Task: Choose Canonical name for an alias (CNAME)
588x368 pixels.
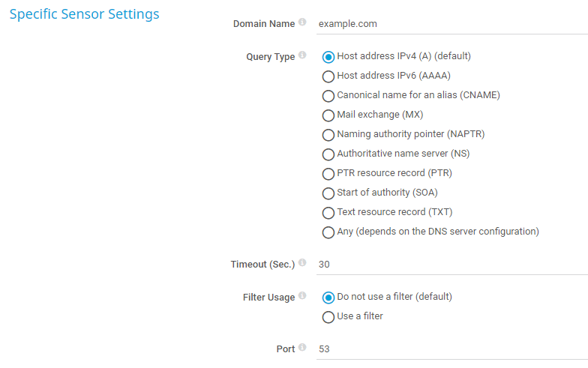Action: [x=328, y=95]
